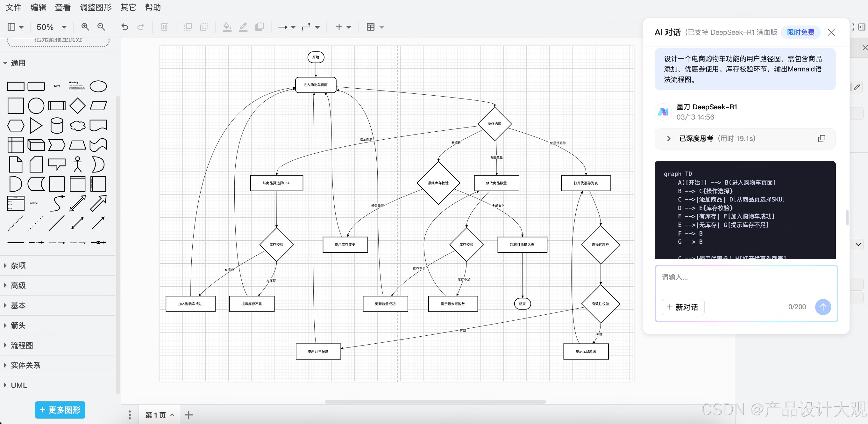The width and height of the screenshot is (868, 424).
Task: Open the 调整图形 menu
Action: tap(95, 7)
